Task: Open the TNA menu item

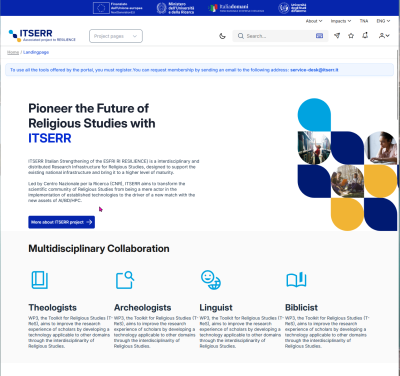Action: [x=364, y=21]
